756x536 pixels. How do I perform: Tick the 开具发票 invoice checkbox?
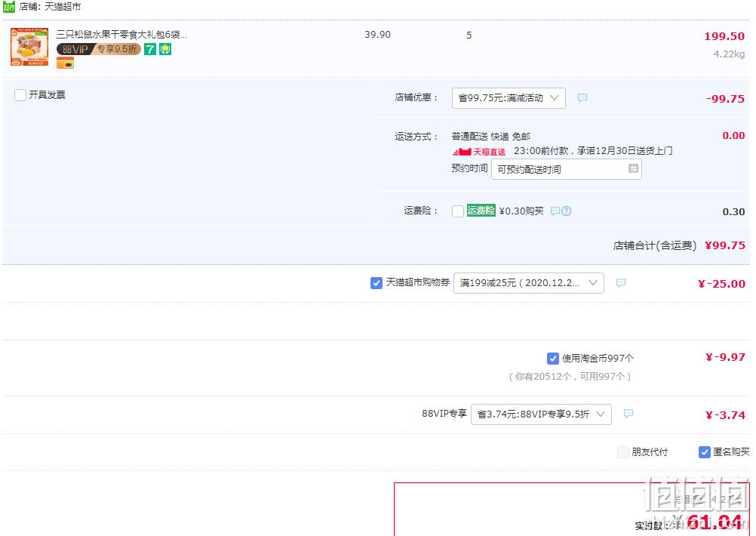coord(20,95)
